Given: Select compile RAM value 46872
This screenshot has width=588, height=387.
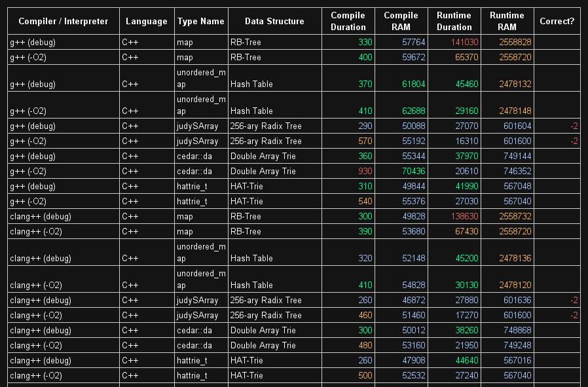Looking at the screenshot, I should coord(414,301).
